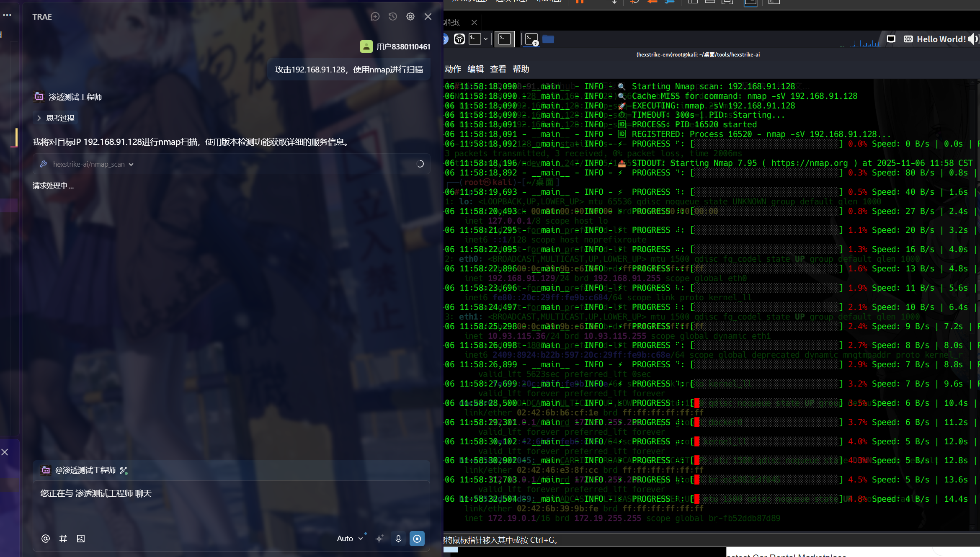The image size is (980, 557).
Task: Open the Auto model dropdown
Action: click(349, 539)
